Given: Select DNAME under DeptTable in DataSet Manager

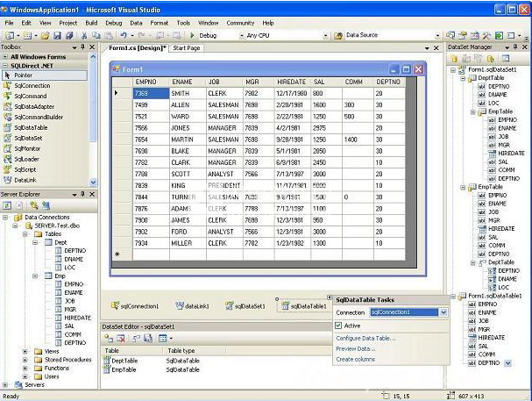Looking at the screenshot, I should (x=497, y=95).
